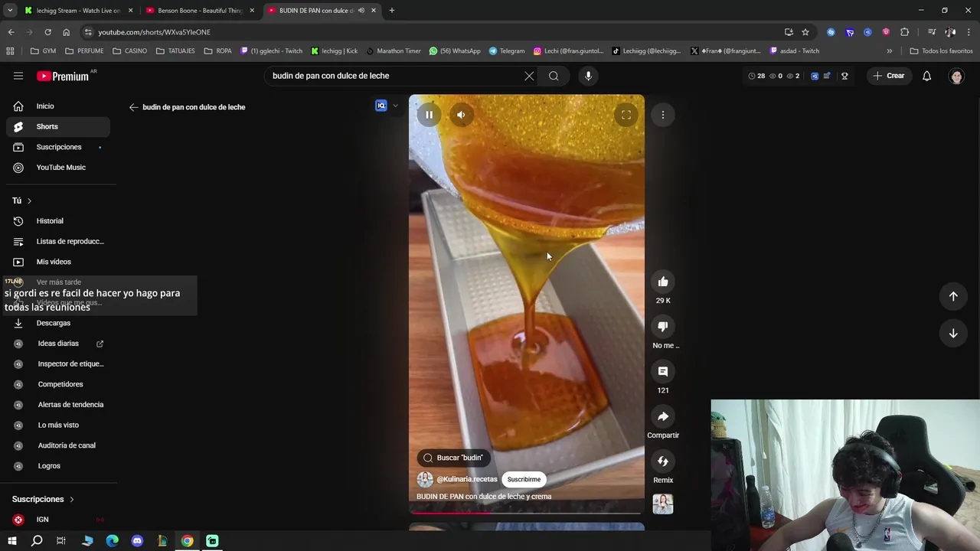
Task: Open Logros in sidebar
Action: point(58,466)
